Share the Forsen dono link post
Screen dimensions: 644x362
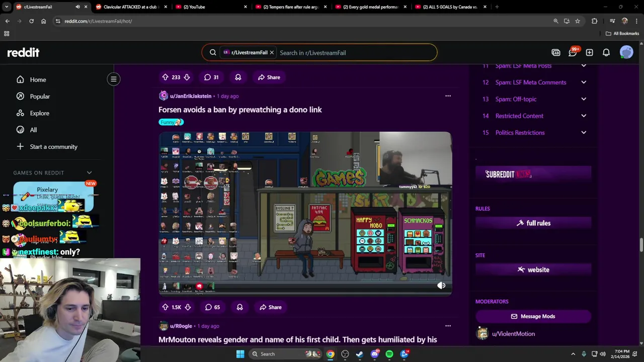(270, 307)
